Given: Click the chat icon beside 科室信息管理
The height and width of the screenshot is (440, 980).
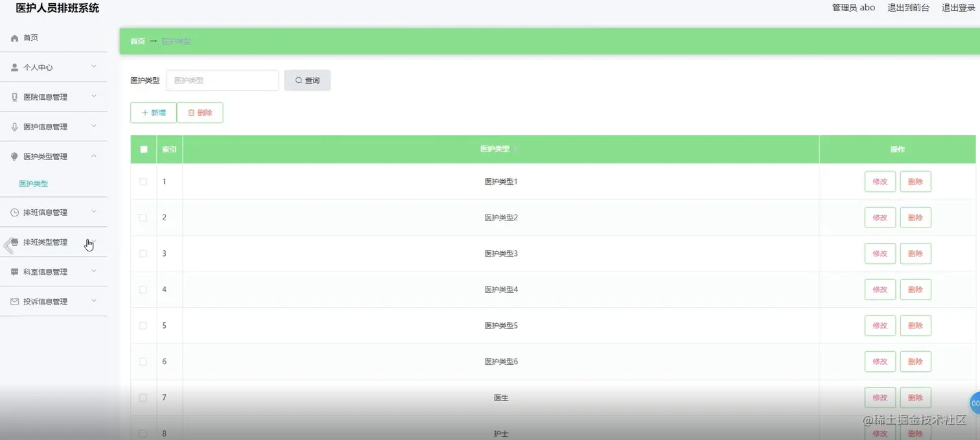Looking at the screenshot, I should pos(15,272).
